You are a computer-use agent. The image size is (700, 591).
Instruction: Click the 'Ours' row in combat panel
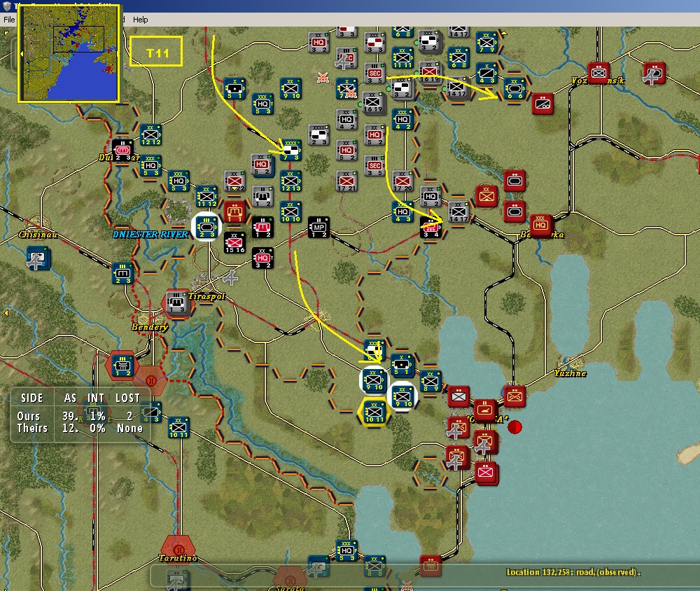80,416
